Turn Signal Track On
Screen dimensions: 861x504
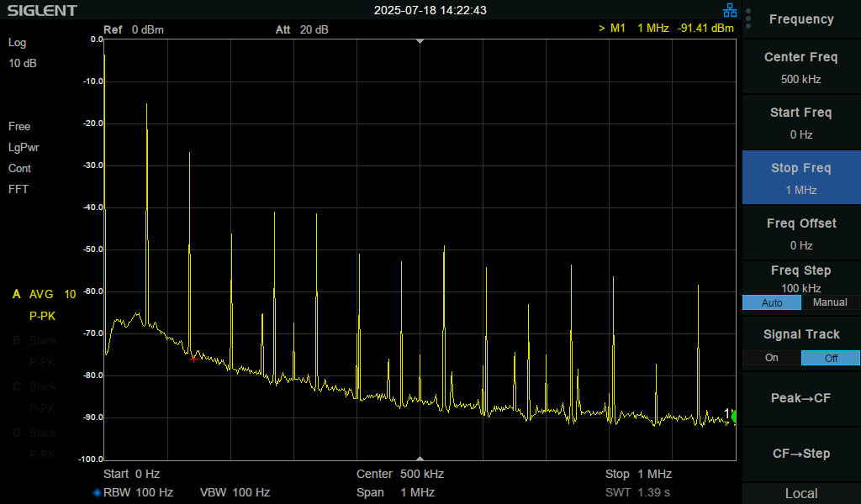point(772,358)
